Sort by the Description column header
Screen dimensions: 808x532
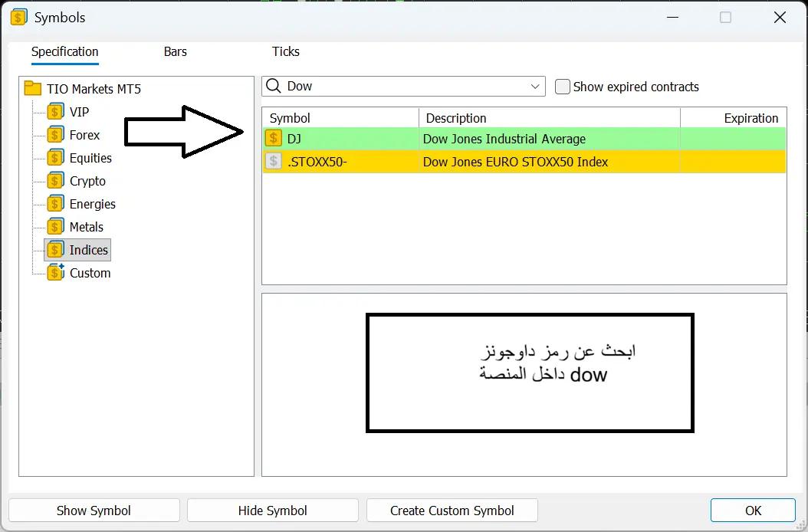click(x=550, y=118)
